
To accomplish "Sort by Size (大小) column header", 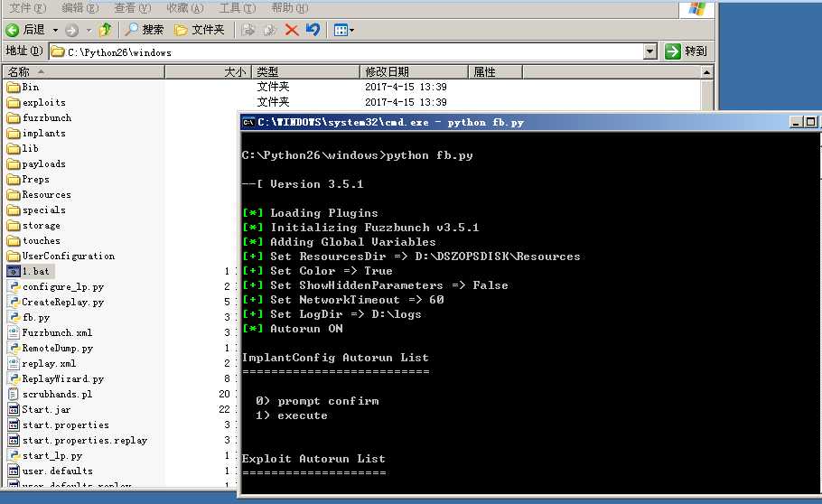I will [x=209, y=72].
